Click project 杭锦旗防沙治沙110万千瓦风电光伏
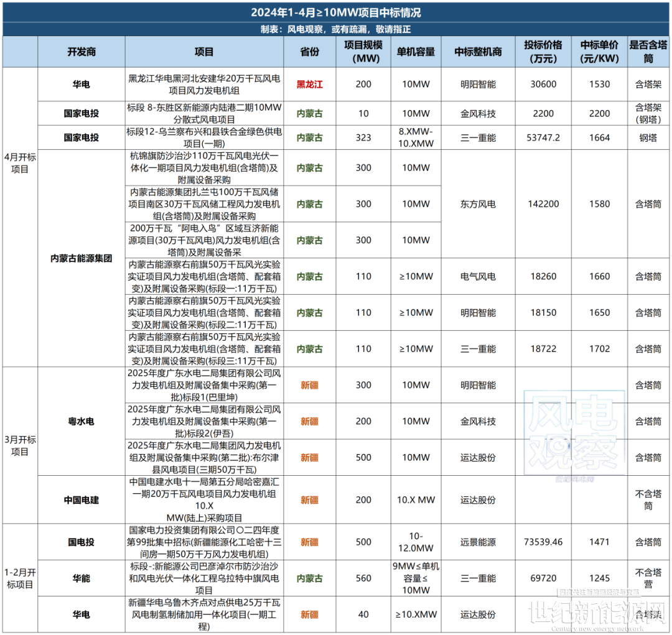 [x=204, y=168]
